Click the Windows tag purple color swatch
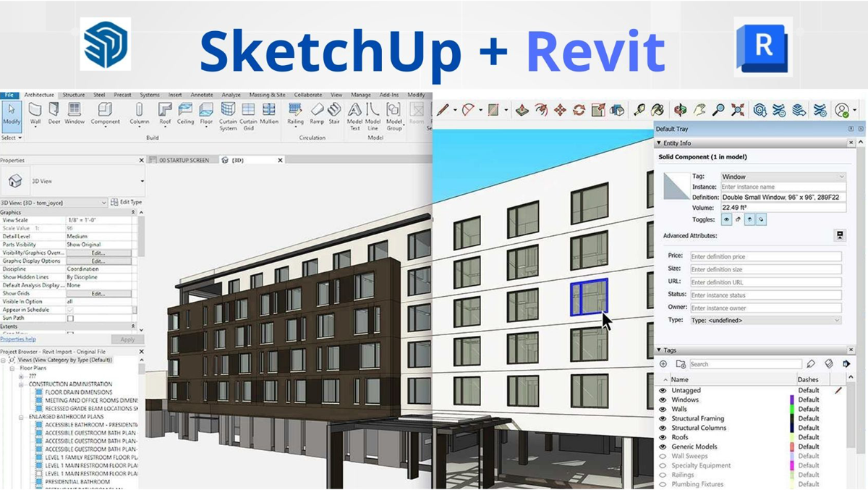 click(793, 400)
